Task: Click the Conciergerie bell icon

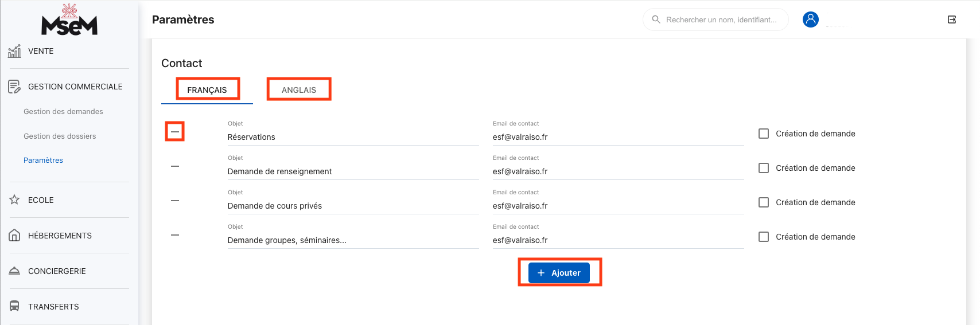Action: [x=14, y=271]
